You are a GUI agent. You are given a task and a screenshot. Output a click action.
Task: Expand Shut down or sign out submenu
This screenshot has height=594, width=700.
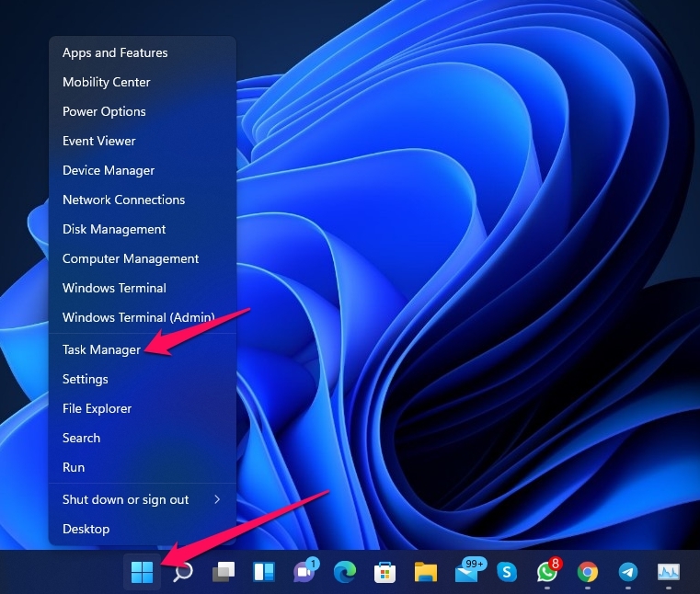point(142,500)
